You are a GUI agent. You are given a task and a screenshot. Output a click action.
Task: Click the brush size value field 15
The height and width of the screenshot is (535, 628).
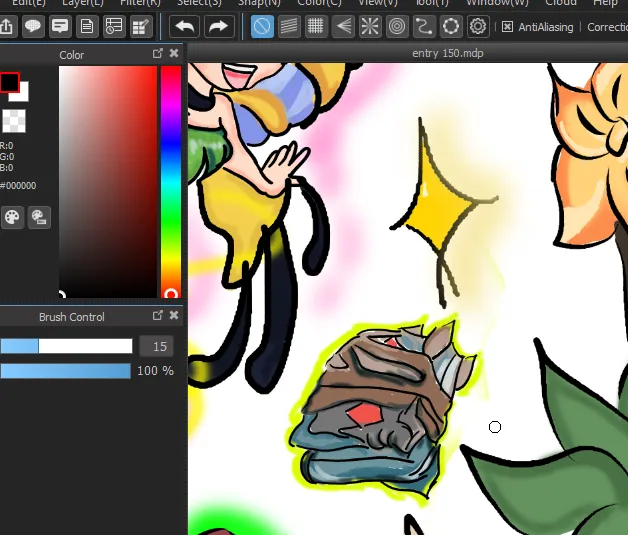pyautogui.click(x=156, y=346)
